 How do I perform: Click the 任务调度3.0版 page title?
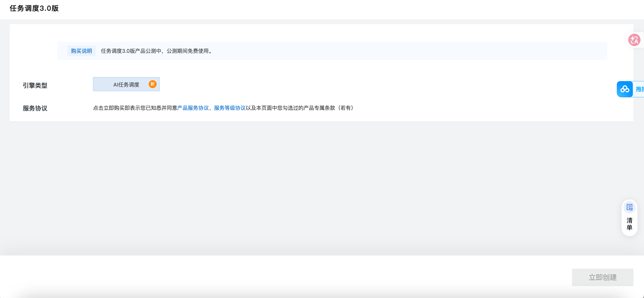click(x=34, y=8)
